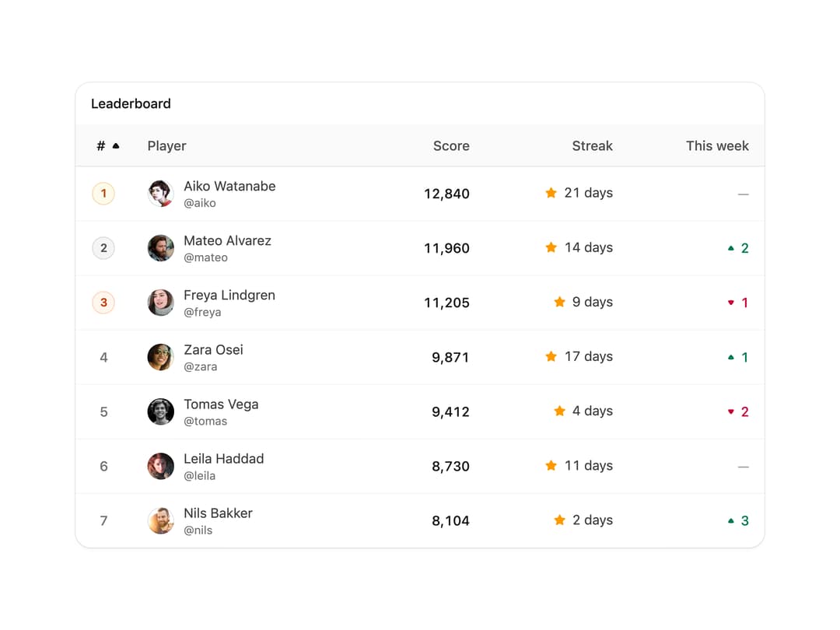Click the Player column header
The height and width of the screenshot is (630, 840).
[x=166, y=145]
